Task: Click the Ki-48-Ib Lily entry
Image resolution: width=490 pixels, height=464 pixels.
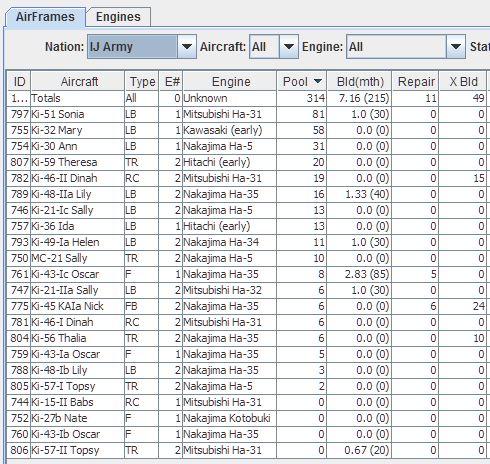Action: [x=77, y=370]
